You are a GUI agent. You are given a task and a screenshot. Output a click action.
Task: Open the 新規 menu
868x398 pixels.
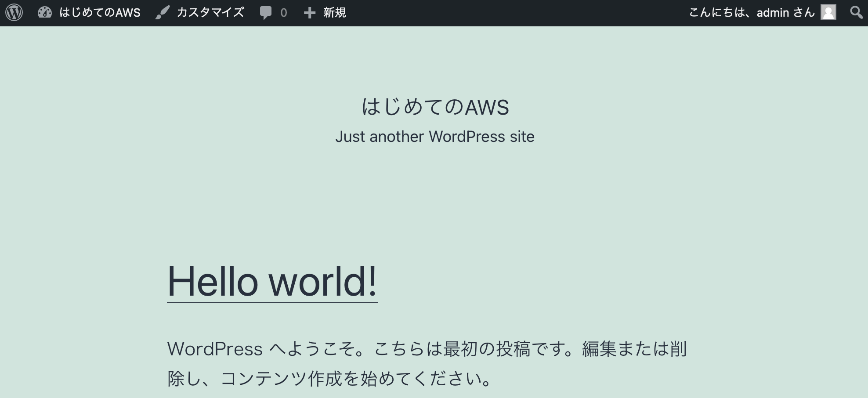pyautogui.click(x=335, y=13)
